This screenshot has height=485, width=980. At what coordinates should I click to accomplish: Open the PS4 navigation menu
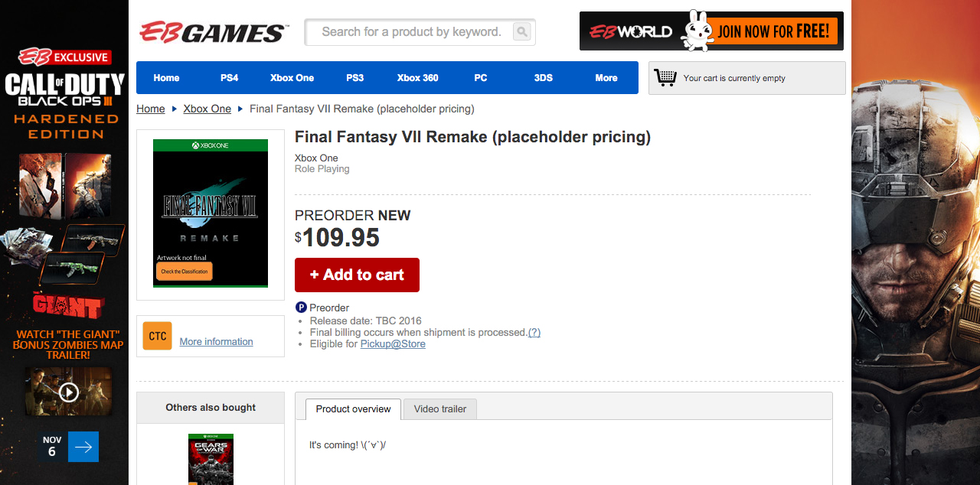[229, 78]
